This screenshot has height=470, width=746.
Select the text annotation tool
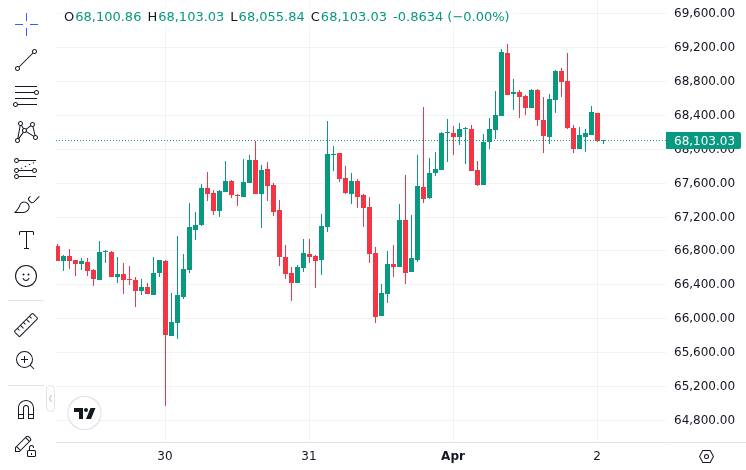click(26, 240)
